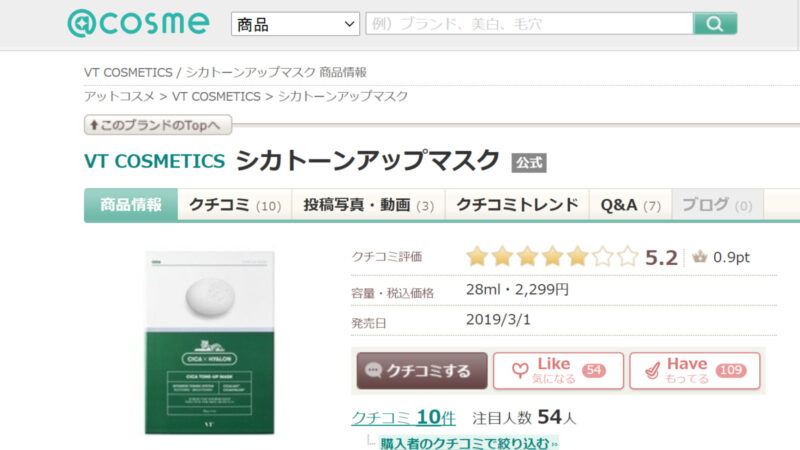The image size is (800, 450).
Task: Open 購入者のクチコミで絞り込む link
Action: coord(468,443)
